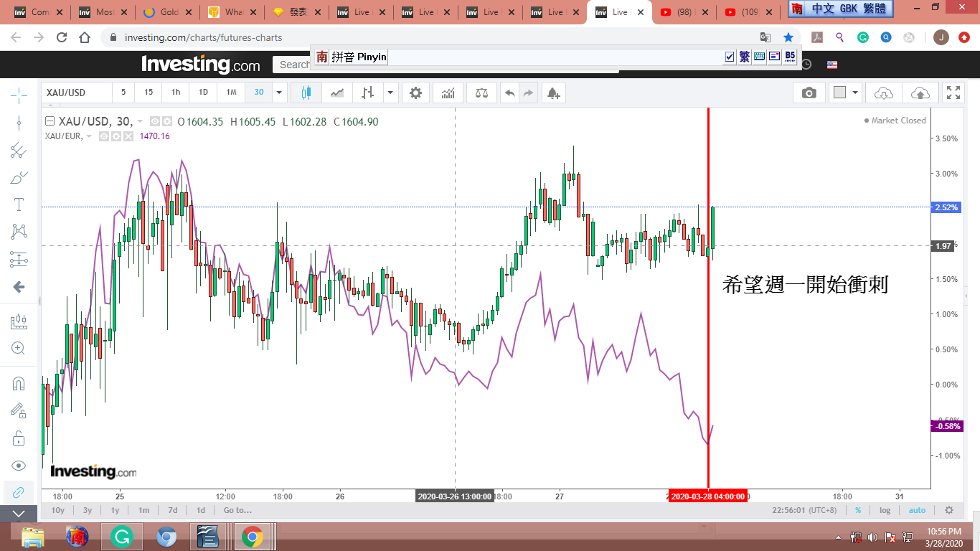Open the XAU/USD legend dropdown arrow
The width and height of the screenshot is (980, 551).
(140, 122)
